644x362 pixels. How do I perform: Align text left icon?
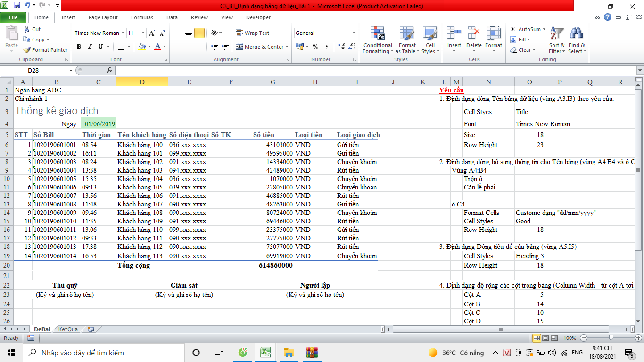[x=178, y=47]
